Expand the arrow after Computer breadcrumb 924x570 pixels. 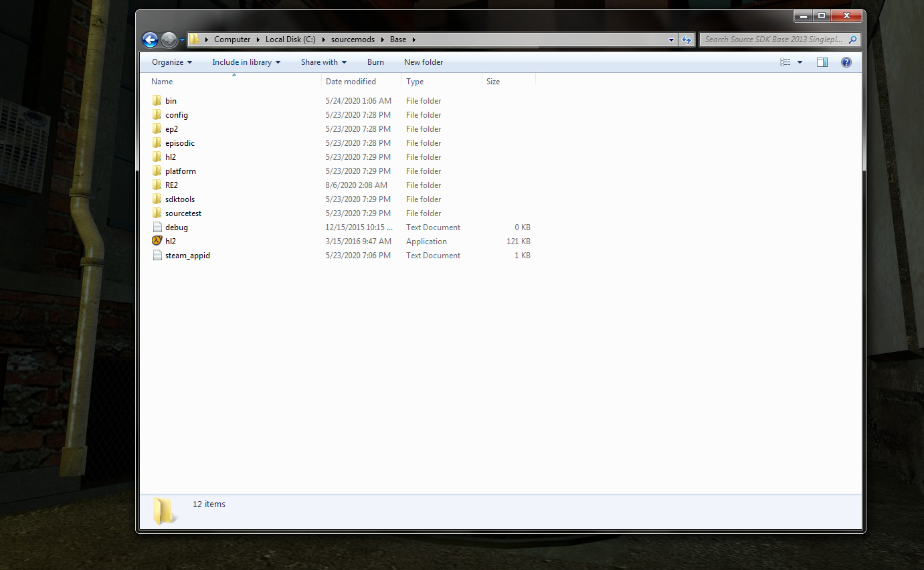(258, 39)
